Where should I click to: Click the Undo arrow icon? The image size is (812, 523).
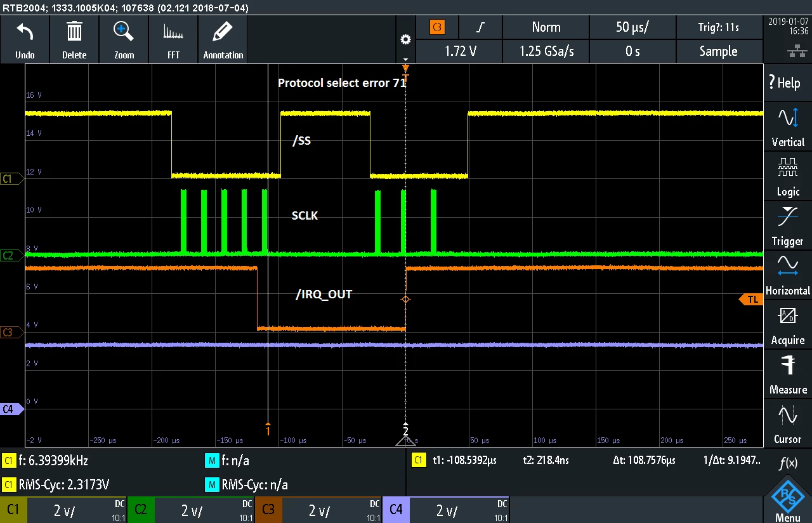(25, 32)
